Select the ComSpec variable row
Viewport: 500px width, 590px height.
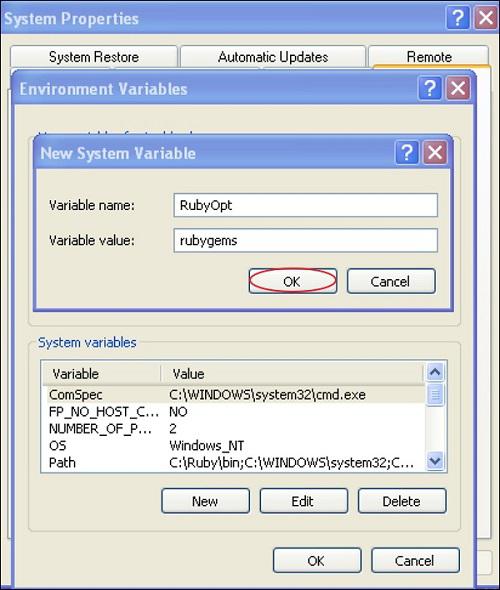234,395
